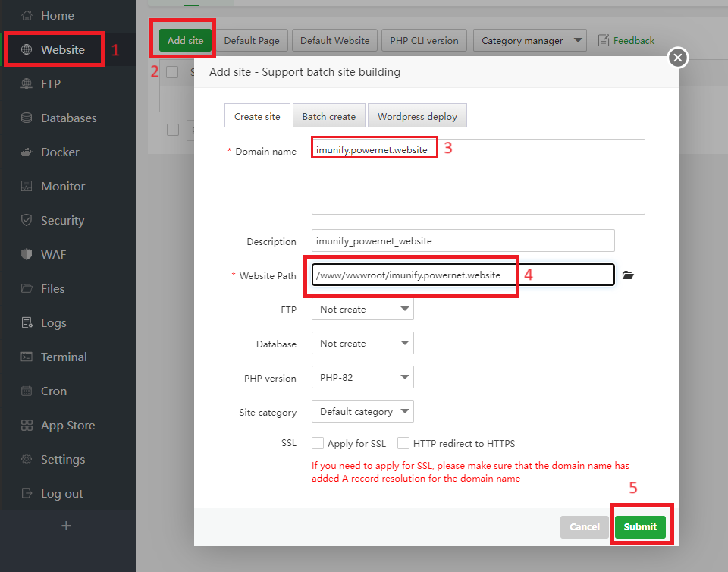The height and width of the screenshot is (572, 728).
Task: Open the PHP version PHP-82 dropdown
Action: click(x=362, y=378)
